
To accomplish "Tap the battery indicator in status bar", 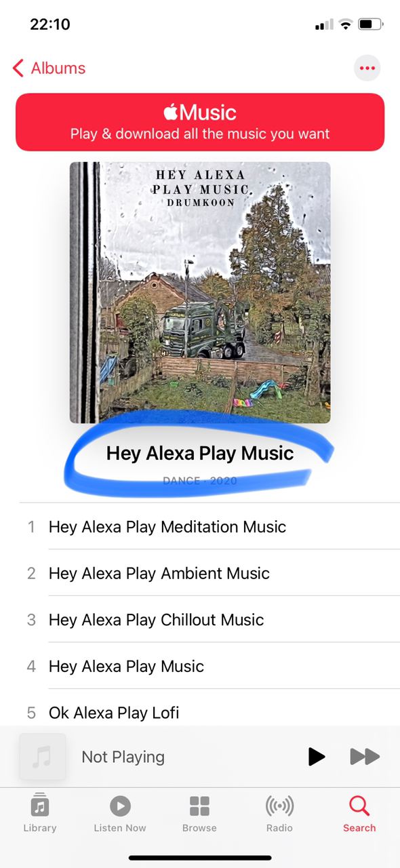I will point(371,25).
